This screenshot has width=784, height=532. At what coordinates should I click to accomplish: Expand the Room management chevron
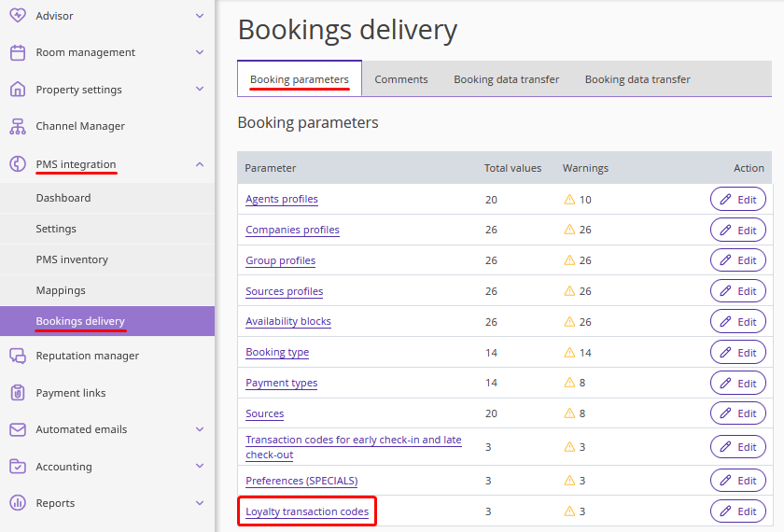click(x=200, y=52)
